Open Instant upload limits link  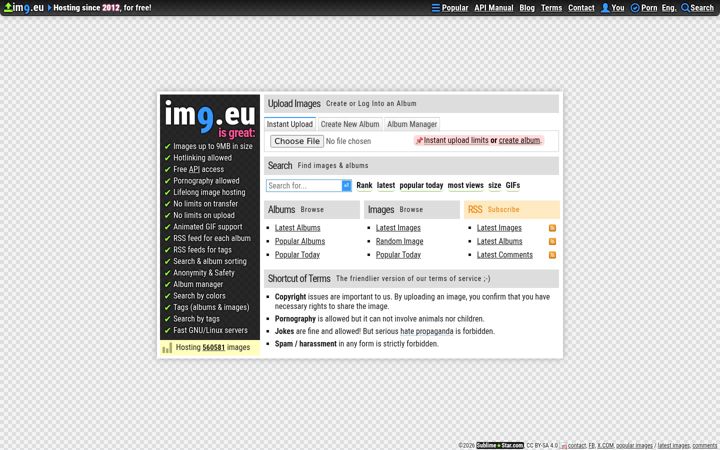456,141
